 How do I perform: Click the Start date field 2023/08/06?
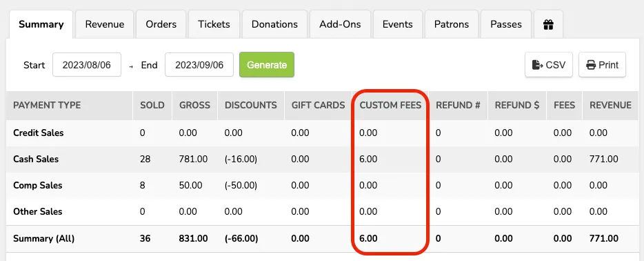point(87,64)
